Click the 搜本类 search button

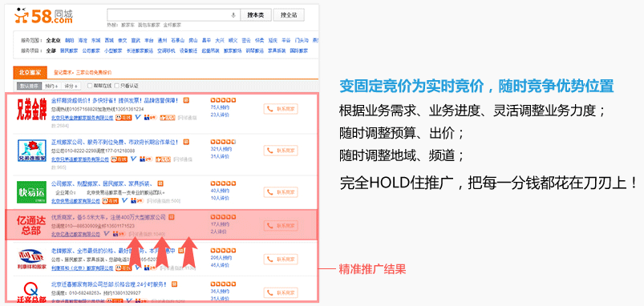coord(256,15)
